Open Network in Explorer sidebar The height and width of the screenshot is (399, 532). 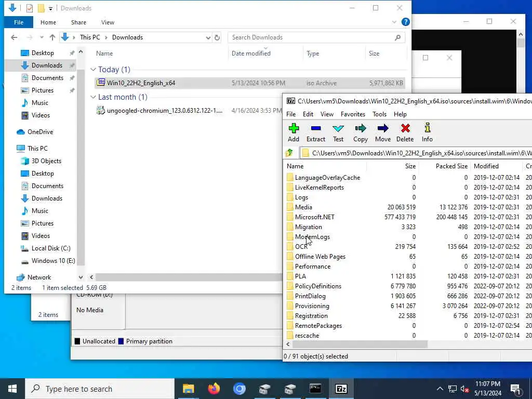[x=39, y=277]
